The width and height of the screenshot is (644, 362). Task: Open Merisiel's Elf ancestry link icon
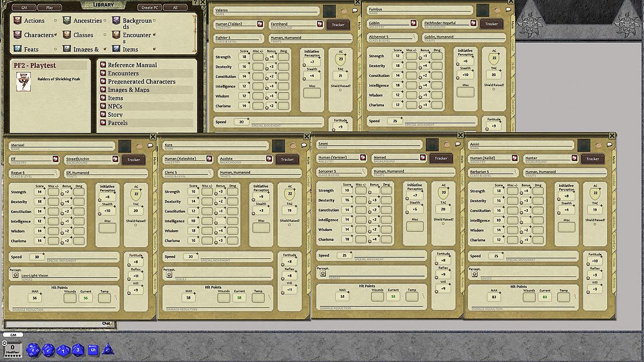(56, 159)
